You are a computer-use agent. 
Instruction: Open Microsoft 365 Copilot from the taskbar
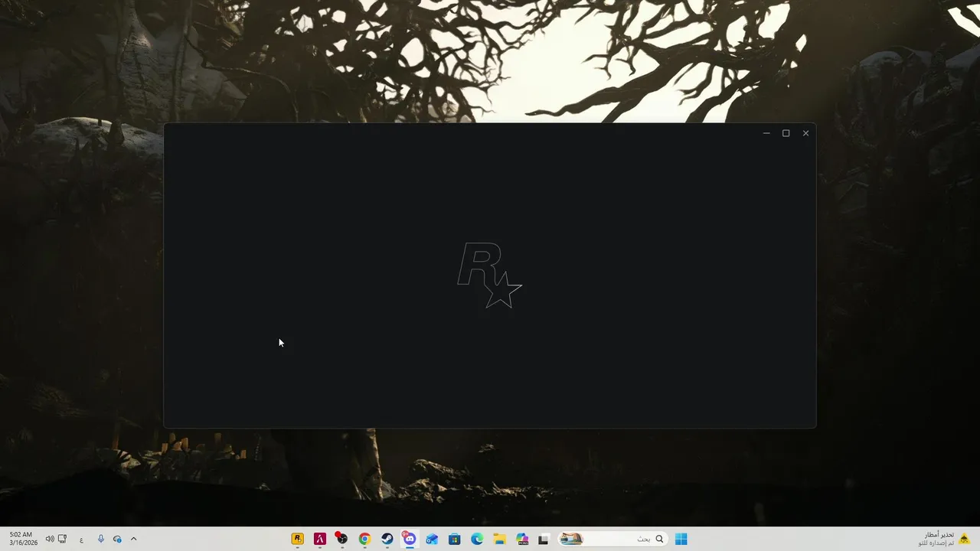[x=522, y=539]
